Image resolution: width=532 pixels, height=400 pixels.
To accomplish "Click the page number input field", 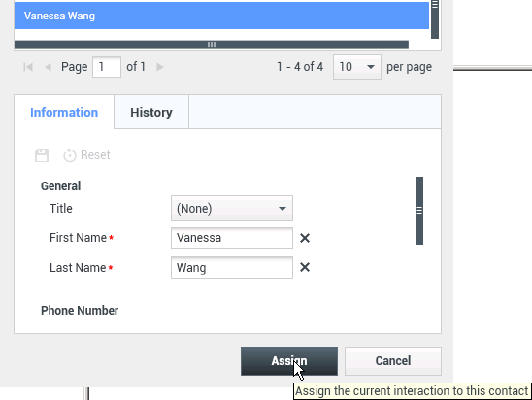I will pos(107,67).
